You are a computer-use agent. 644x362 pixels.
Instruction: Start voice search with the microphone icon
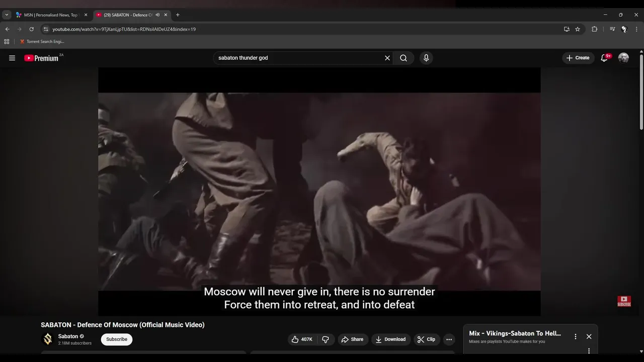tap(426, 58)
